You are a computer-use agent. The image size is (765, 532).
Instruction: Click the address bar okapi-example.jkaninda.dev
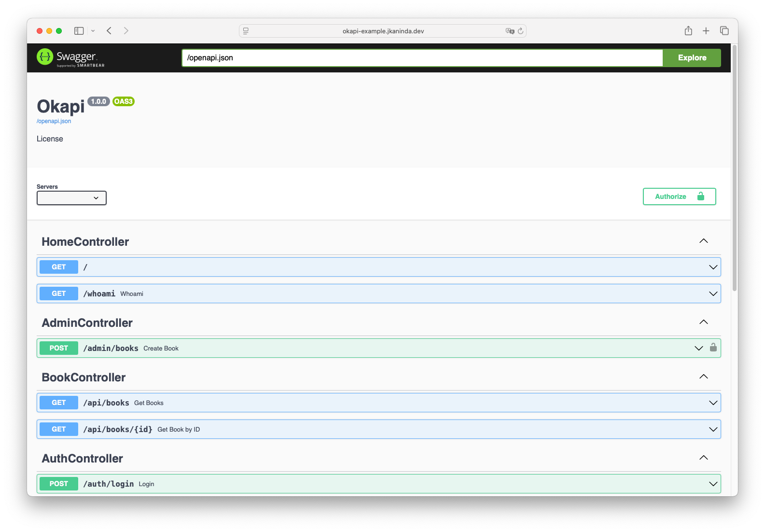coord(383,31)
